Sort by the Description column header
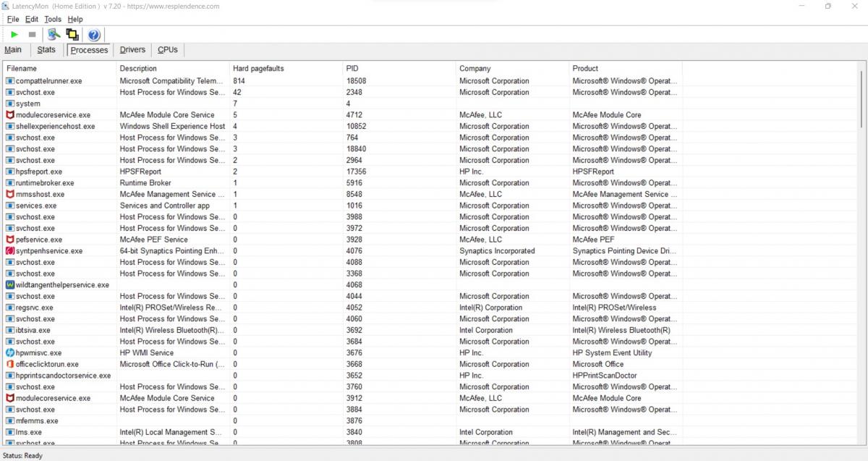The image size is (868, 461). 174,69
